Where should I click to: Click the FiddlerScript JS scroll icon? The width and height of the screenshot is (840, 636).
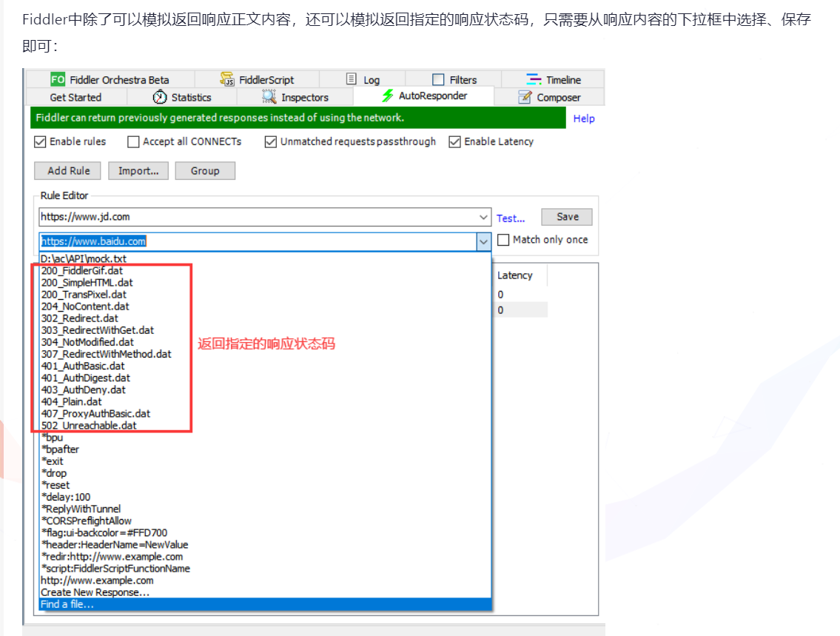click(227, 79)
